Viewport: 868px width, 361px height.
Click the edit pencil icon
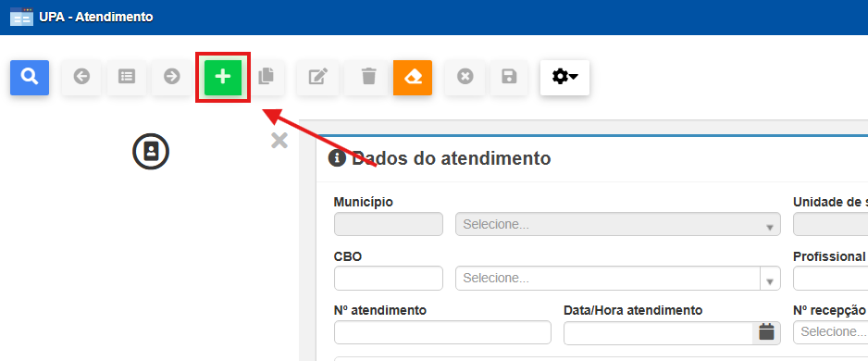[317, 77]
